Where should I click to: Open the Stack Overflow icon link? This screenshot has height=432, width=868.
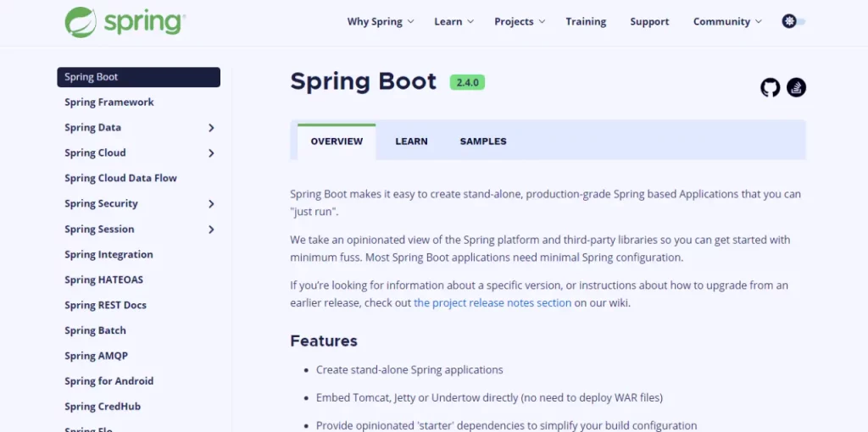point(796,87)
